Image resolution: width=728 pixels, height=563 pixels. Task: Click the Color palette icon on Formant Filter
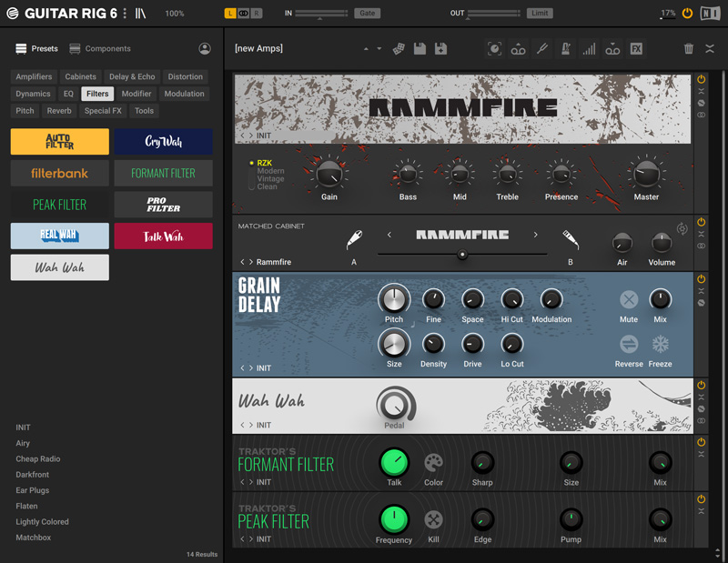(x=434, y=463)
